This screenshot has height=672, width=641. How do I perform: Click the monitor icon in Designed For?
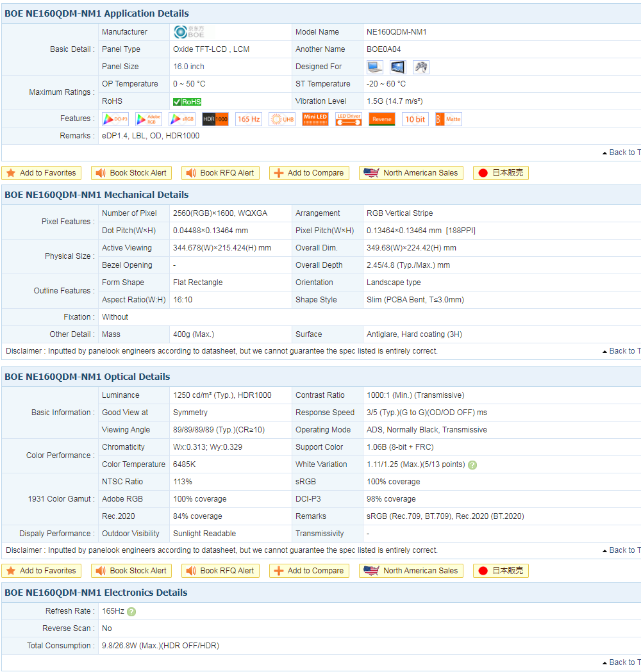tap(398, 67)
